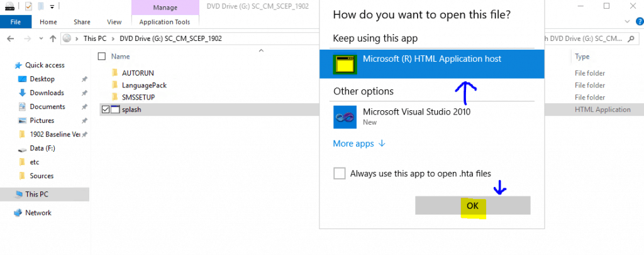The height and width of the screenshot is (255, 644).
Task: Open the Application Tools tab
Action: tap(165, 22)
